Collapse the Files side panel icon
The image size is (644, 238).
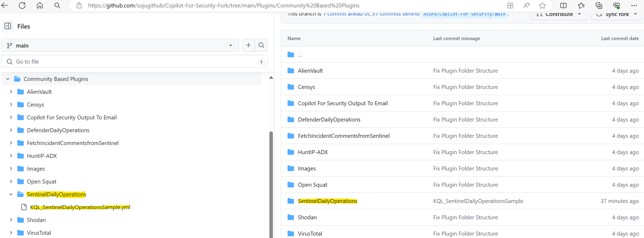pyautogui.click(x=8, y=26)
